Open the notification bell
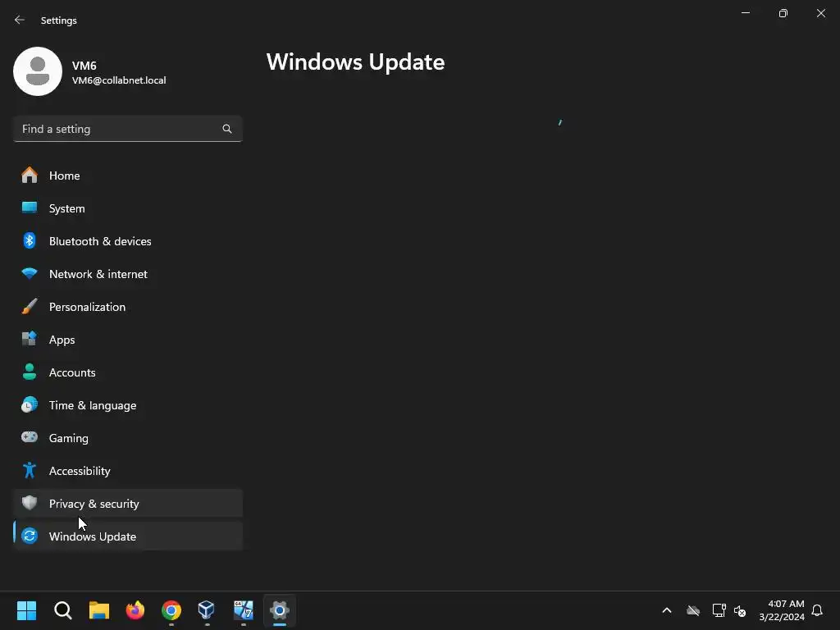Image resolution: width=840 pixels, height=630 pixels. click(x=817, y=610)
